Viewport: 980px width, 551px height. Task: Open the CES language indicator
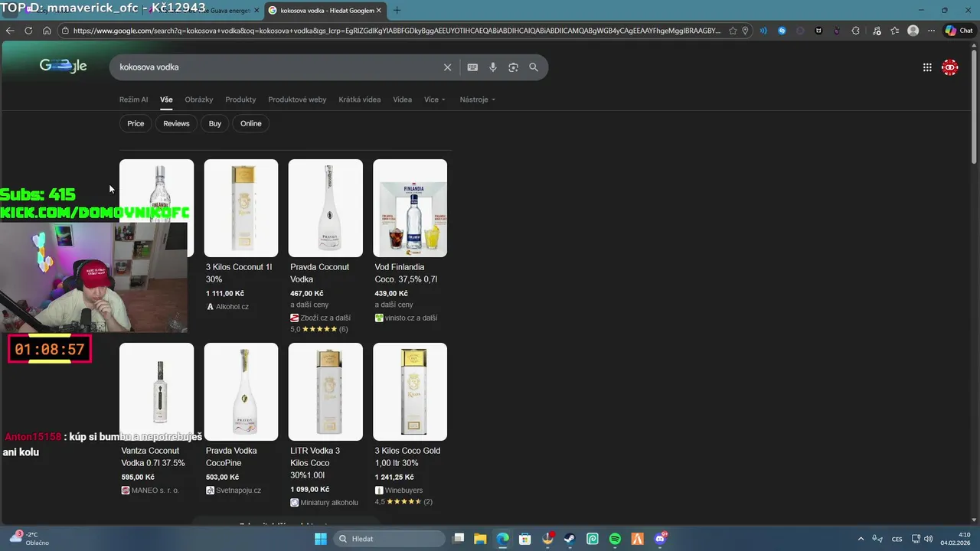click(897, 539)
